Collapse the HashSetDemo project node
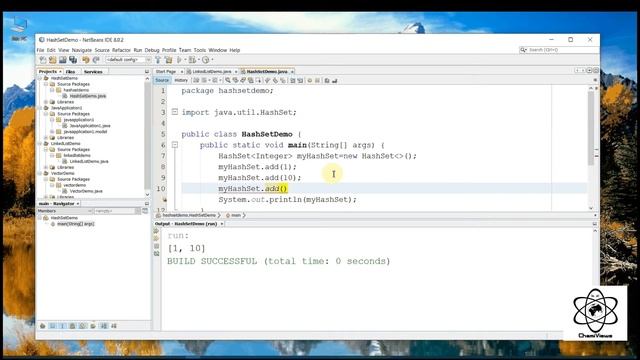This screenshot has width=640, height=360. point(40,78)
